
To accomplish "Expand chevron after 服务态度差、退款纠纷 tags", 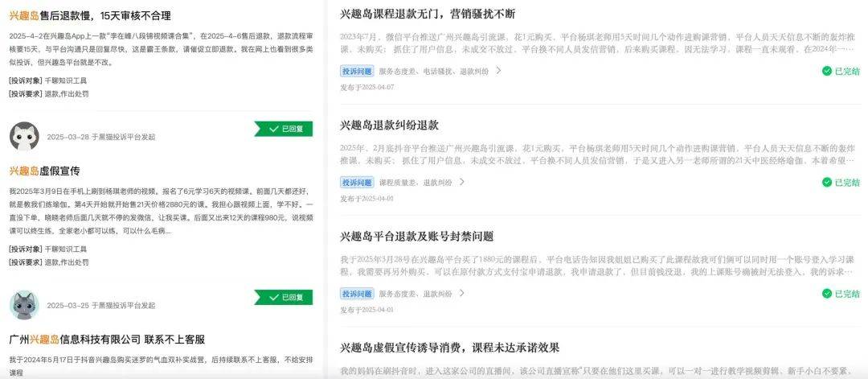I will [x=461, y=294].
